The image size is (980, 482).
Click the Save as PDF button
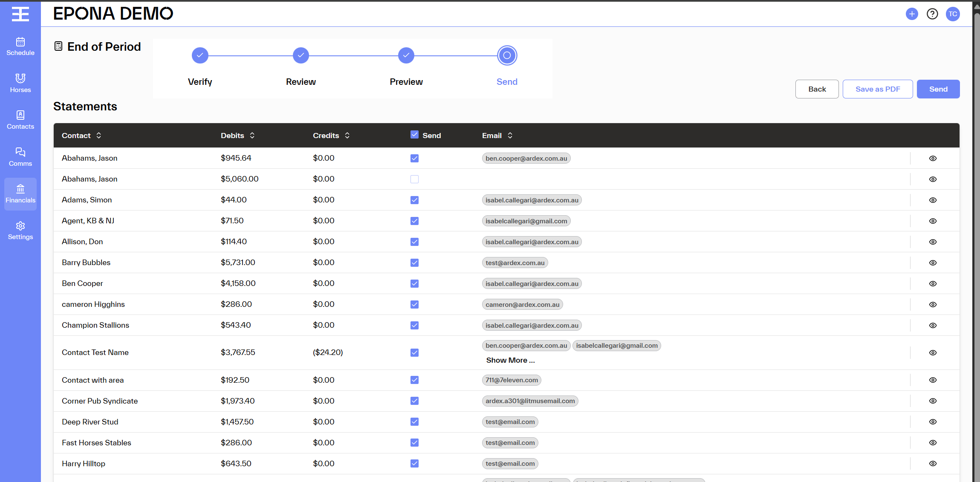tap(877, 89)
